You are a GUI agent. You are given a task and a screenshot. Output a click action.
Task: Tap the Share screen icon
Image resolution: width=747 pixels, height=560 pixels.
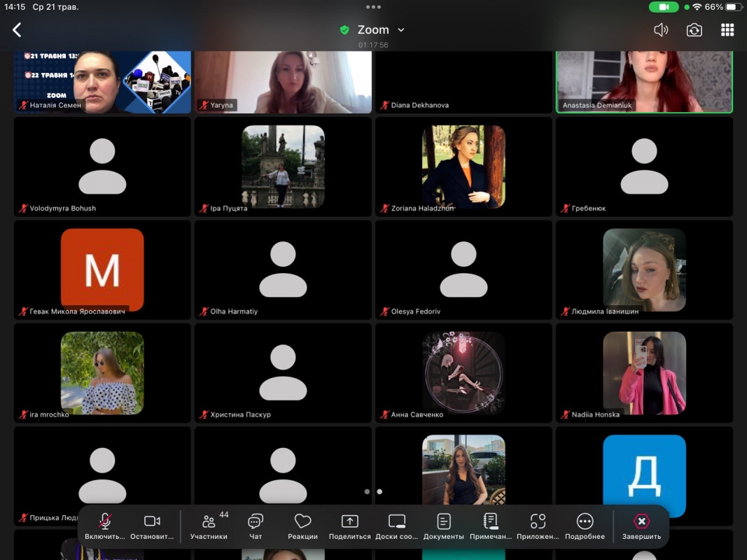[349, 526]
